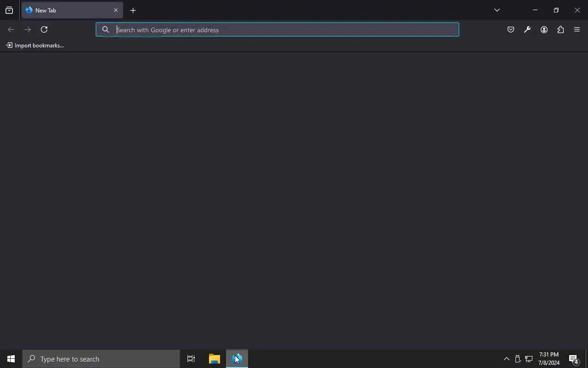Expand the list all tabs chevron

497,10
